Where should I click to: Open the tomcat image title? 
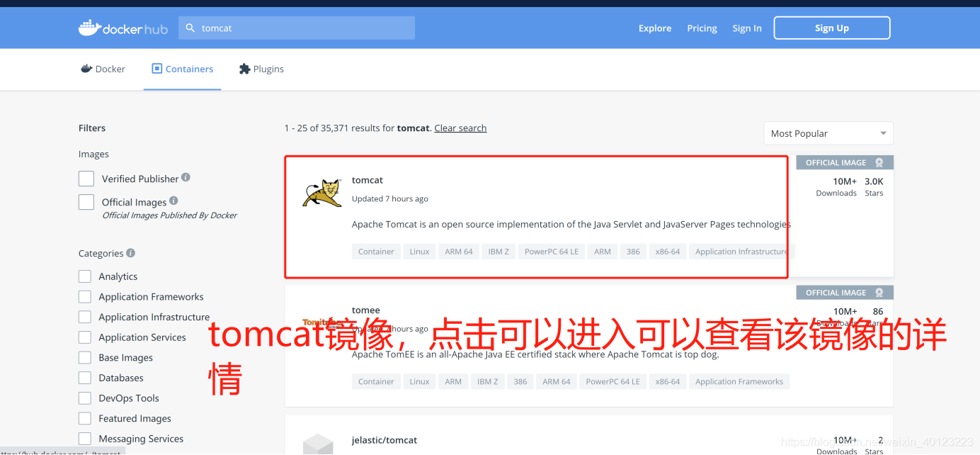(367, 180)
